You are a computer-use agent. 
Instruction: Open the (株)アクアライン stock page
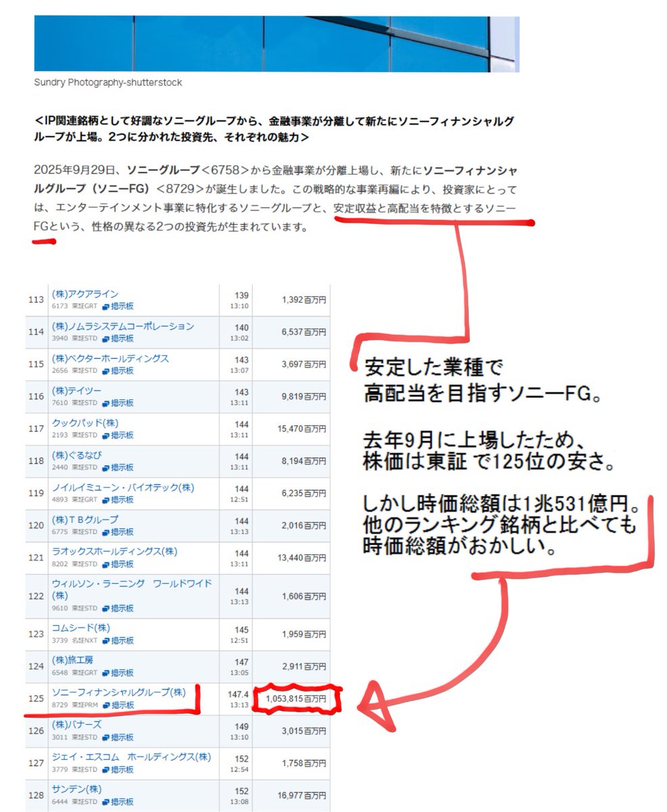coord(85,294)
